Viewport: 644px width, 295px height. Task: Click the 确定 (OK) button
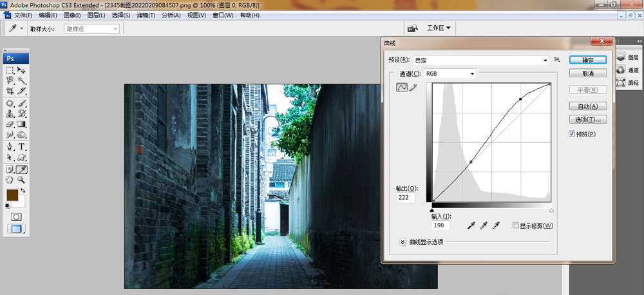[587, 60]
